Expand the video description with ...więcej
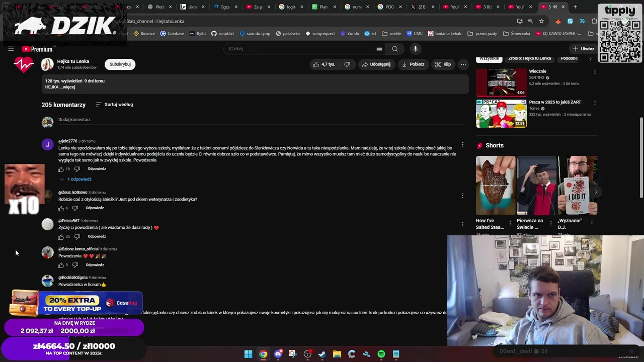 click(68, 87)
